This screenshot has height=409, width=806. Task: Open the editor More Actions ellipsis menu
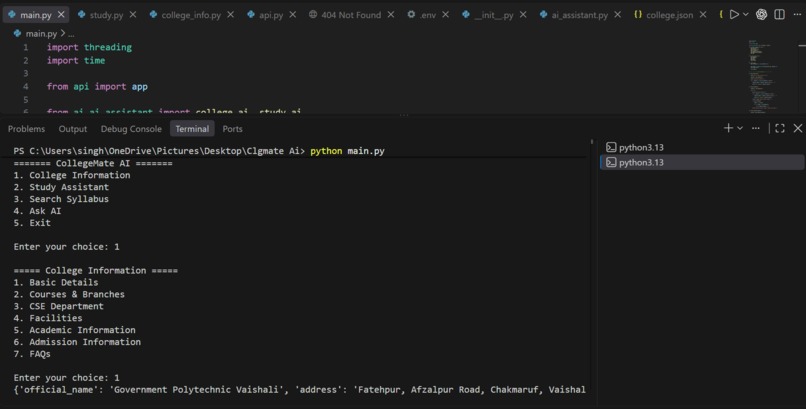[797, 14]
